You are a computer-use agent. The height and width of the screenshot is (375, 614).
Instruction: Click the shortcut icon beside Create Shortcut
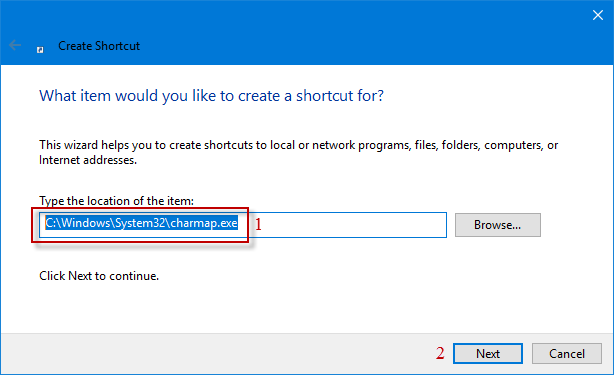click(40, 49)
